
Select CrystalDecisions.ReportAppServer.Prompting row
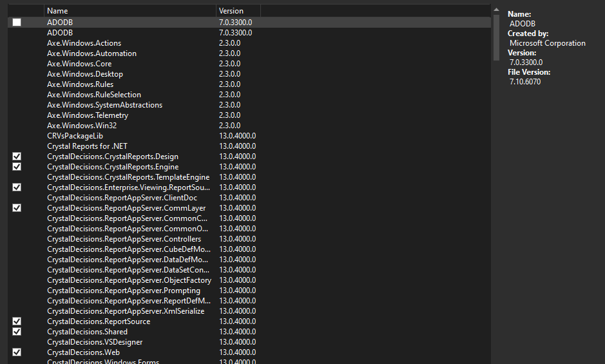[x=249, y=291]
